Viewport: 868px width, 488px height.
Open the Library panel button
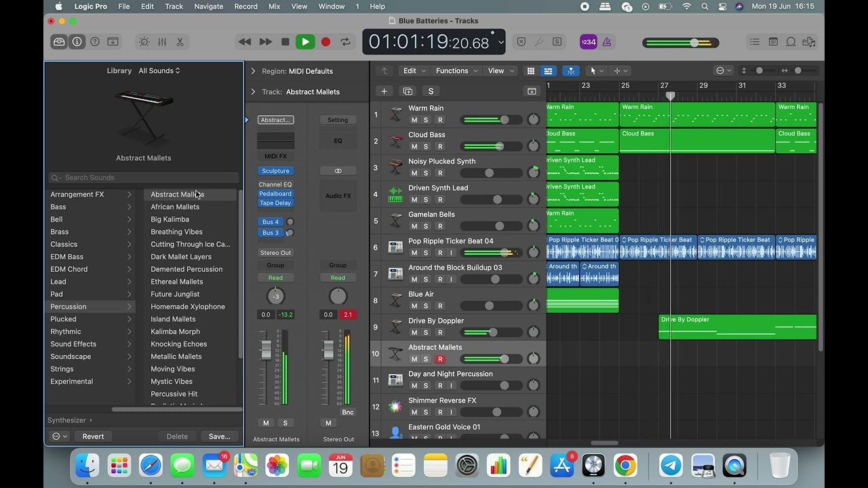coord(59,42)
